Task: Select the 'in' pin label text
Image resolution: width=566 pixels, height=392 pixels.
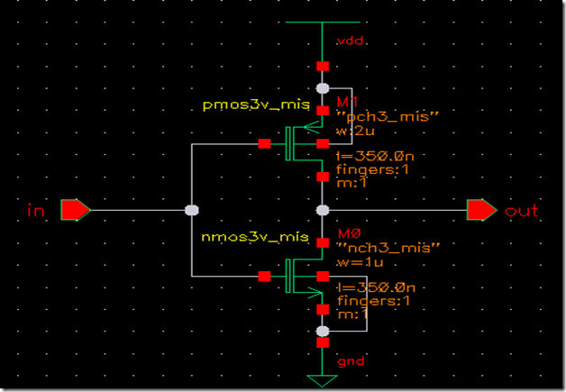Action: (36, 211)
